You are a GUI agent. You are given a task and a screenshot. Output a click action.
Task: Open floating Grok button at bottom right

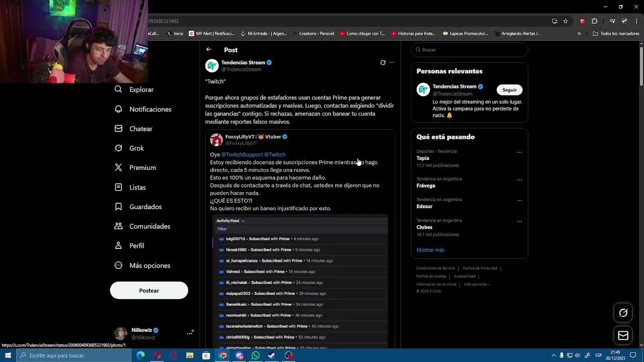[x=623, y=313]
